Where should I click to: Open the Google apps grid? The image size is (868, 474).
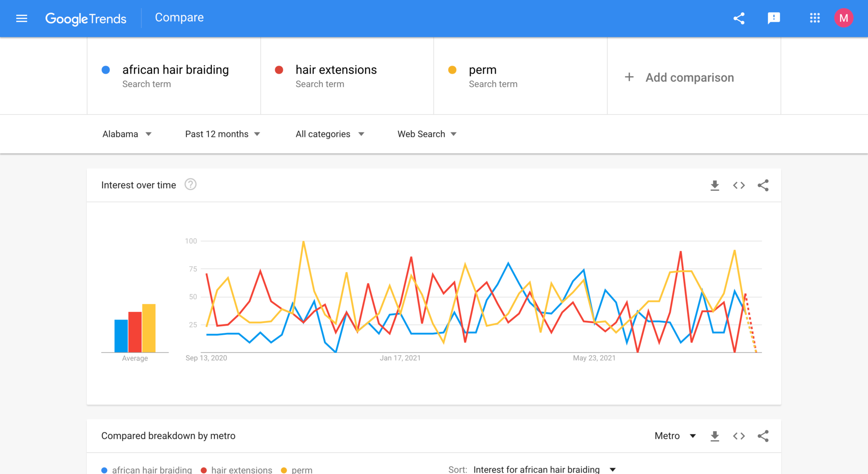point(815,18)
